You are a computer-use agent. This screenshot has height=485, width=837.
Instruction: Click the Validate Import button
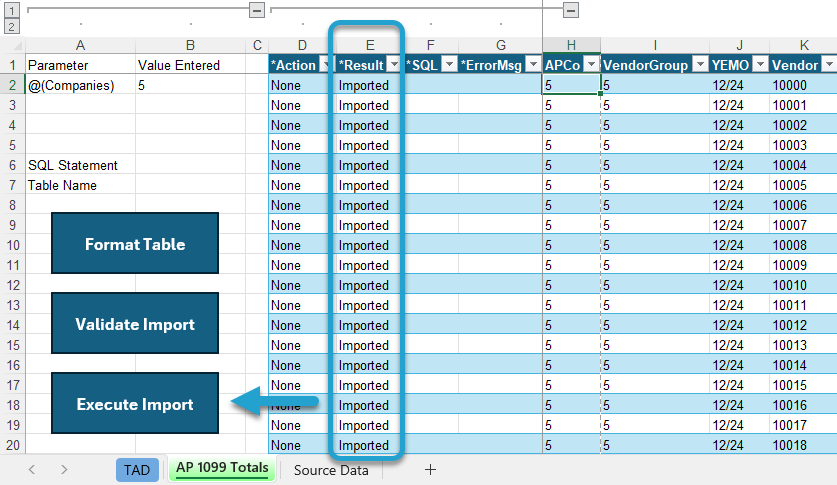pyautogui.click(x=135, y=323)
